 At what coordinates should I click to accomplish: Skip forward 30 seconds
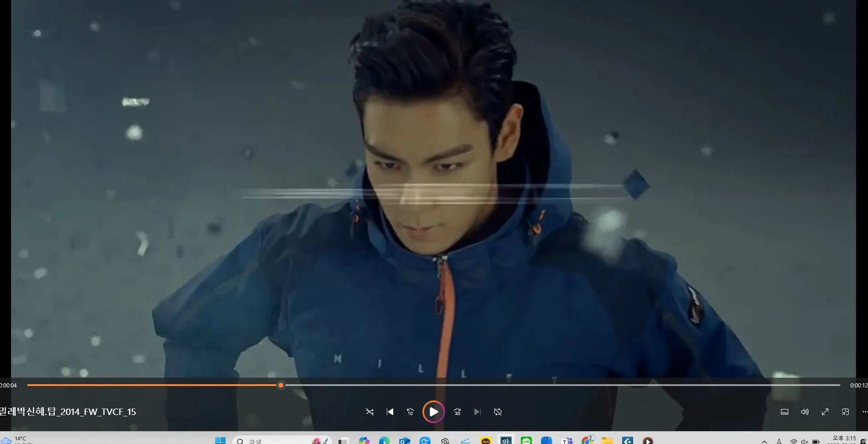(x=457, y=412)
